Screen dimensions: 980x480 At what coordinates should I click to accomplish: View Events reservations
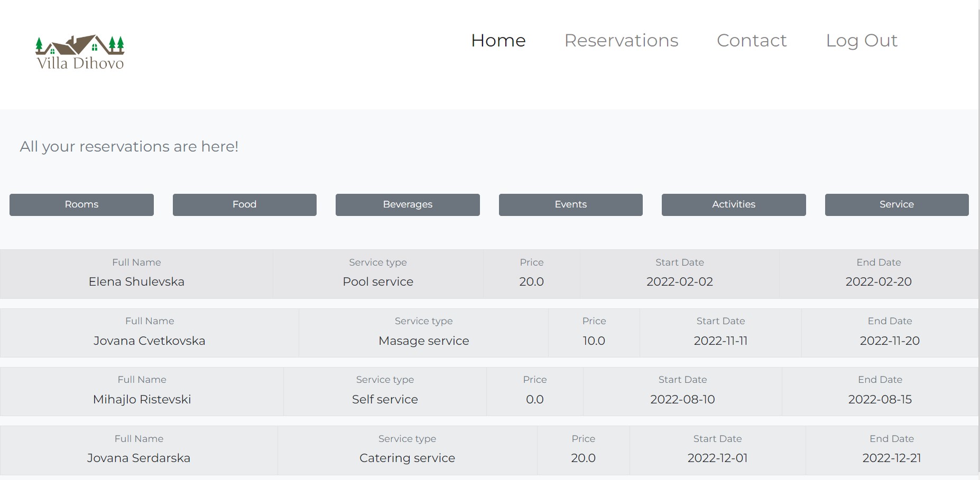pos(570,204)
